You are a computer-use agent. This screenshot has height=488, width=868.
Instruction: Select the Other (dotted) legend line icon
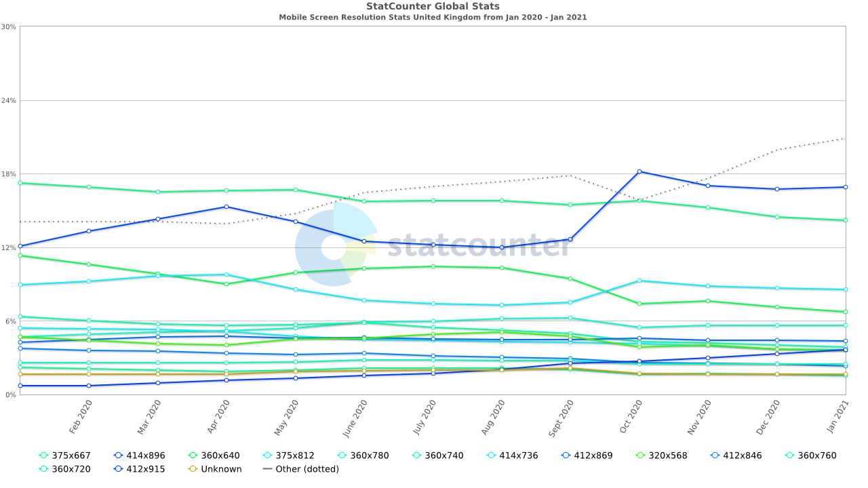(x=267, y=469)
